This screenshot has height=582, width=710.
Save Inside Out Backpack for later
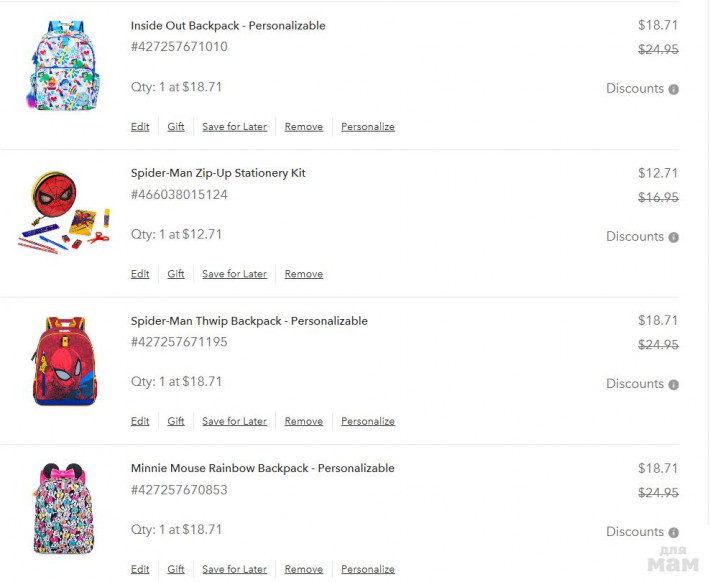click(x=234, y=127)
